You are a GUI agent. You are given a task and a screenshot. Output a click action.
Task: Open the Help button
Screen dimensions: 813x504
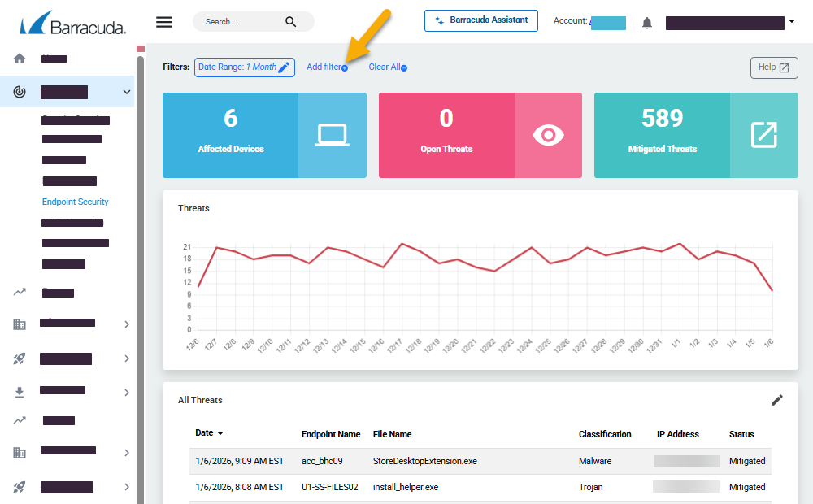773,67
